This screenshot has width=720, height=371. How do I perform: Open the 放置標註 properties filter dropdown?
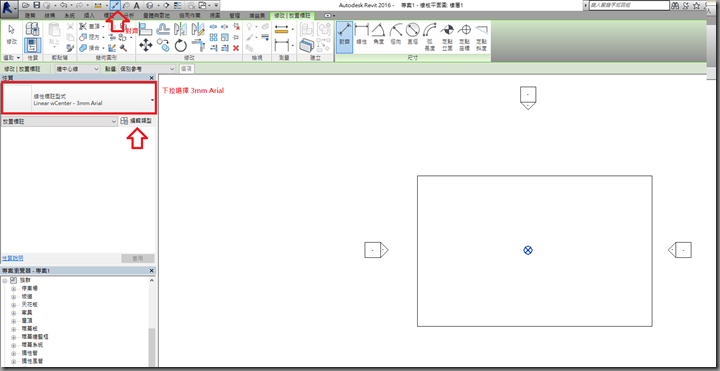pyautogui.click(x=59, y=121)
